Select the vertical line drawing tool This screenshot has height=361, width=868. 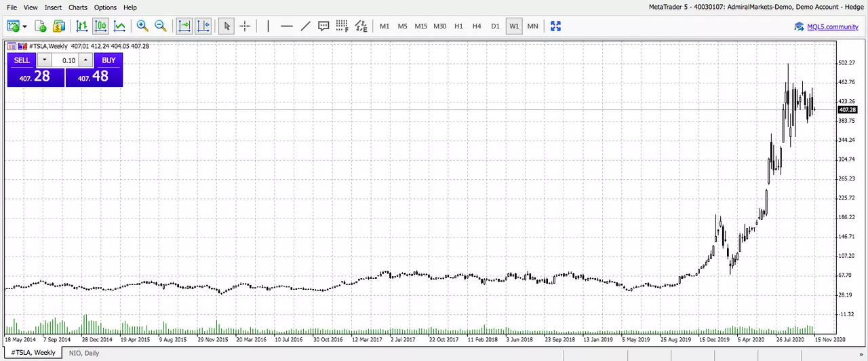click(269, 26)
